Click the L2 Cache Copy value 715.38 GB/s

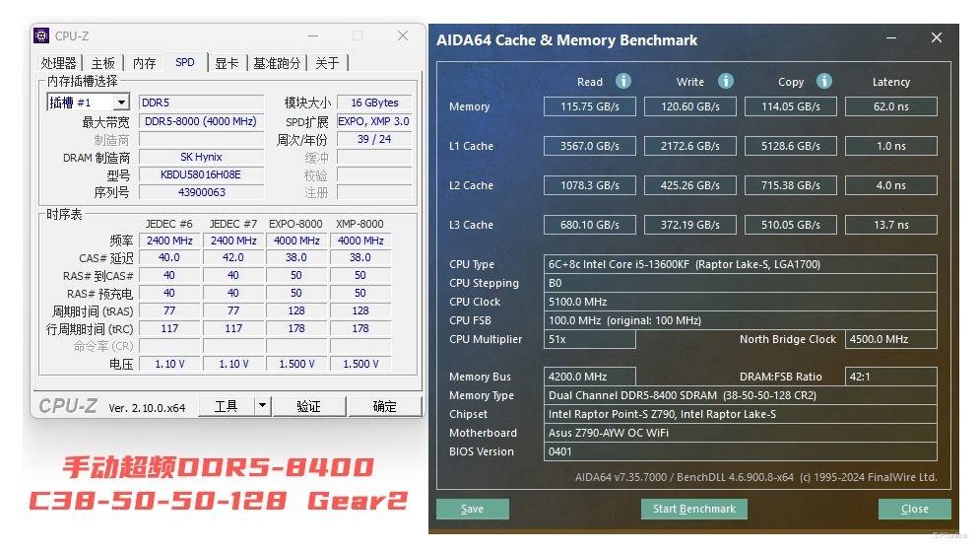[x=791, y=185]
